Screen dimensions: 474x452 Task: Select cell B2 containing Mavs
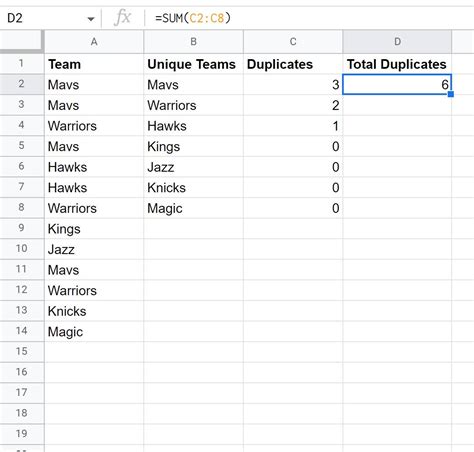[193, 85]
